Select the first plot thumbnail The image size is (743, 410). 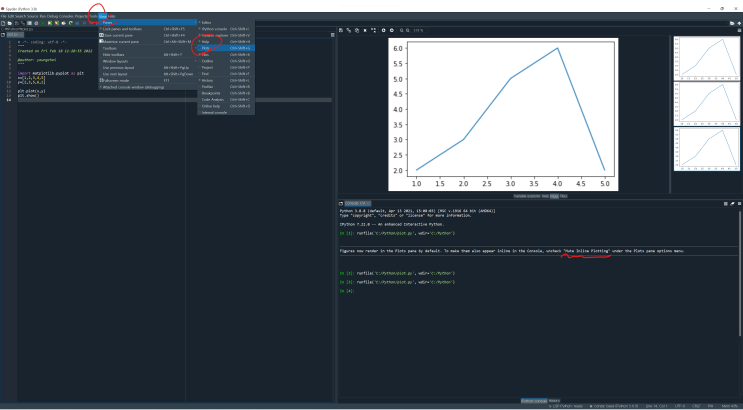706,57
